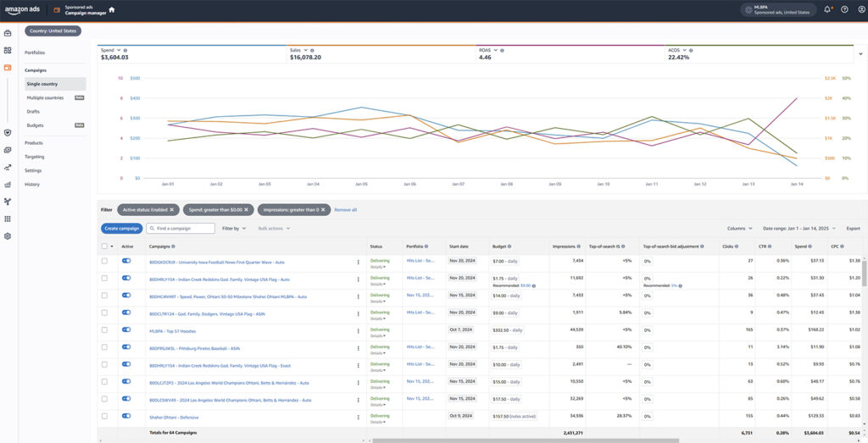Click the Find a campaign search field
This screenshot has height=443, width=868.
click(x=181, y=229)
